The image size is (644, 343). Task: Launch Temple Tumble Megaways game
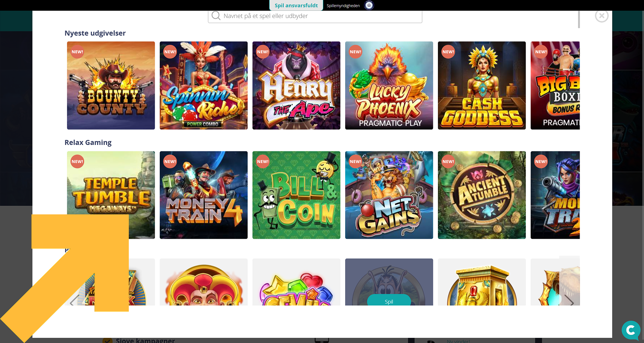pos(111,195)
